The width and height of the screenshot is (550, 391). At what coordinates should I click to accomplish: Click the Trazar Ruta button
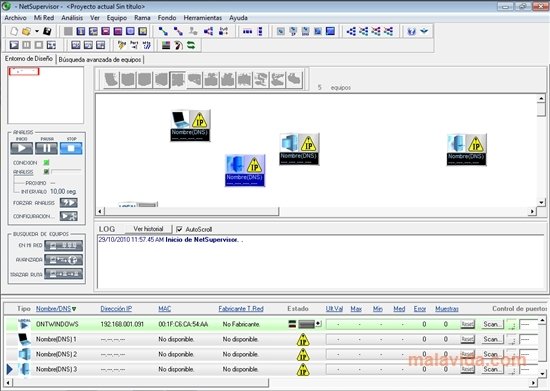pos(63,274)
